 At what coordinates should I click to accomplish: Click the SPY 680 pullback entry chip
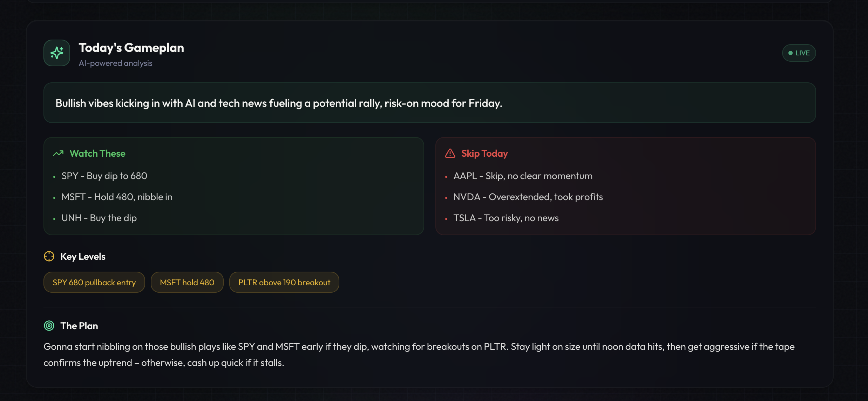click(94, 282)
